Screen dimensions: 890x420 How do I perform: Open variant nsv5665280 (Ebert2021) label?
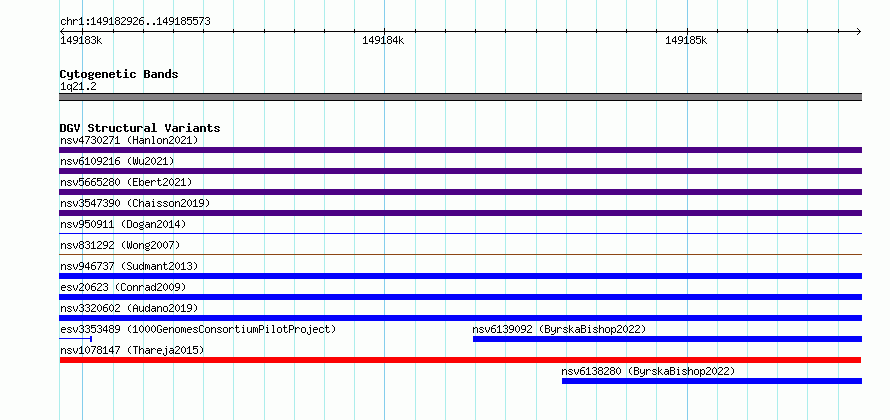[x=126, y=182]
